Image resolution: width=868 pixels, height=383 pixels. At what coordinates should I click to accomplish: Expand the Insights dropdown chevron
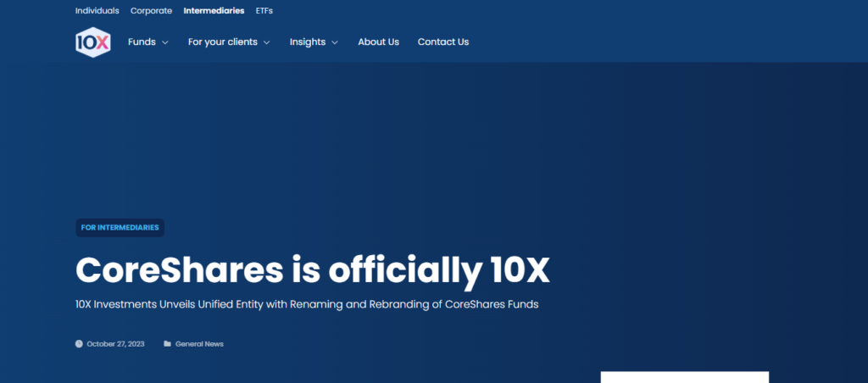(x=334, y=42)
